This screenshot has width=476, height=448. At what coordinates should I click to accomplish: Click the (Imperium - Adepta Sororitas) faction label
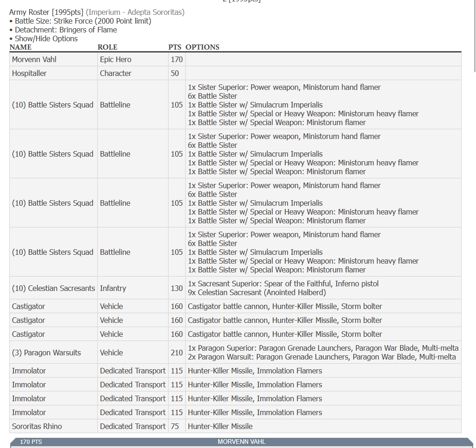[135, 12]
